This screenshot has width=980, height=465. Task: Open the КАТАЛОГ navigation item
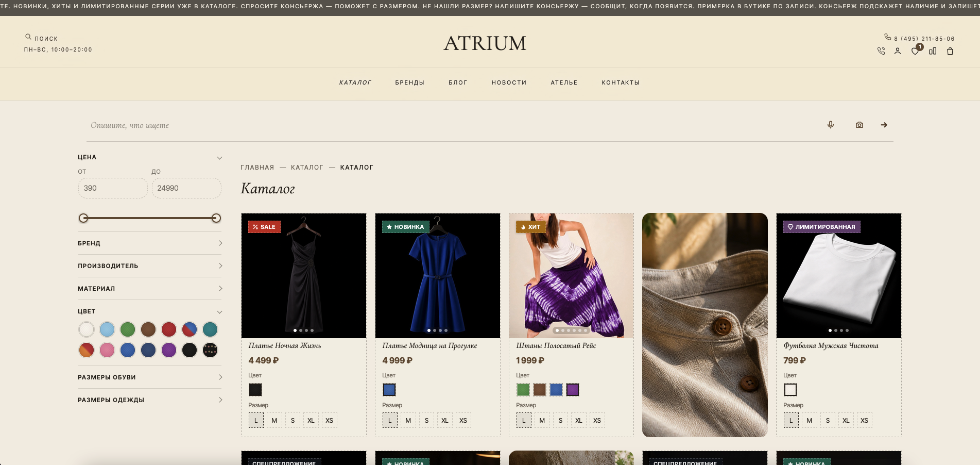tap(355, 82)
